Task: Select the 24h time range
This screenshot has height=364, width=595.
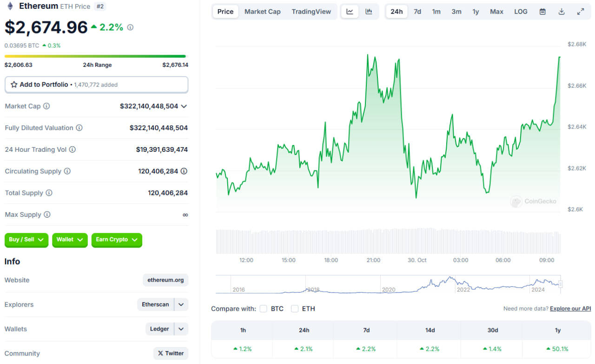Action: [x=397, y=12]
